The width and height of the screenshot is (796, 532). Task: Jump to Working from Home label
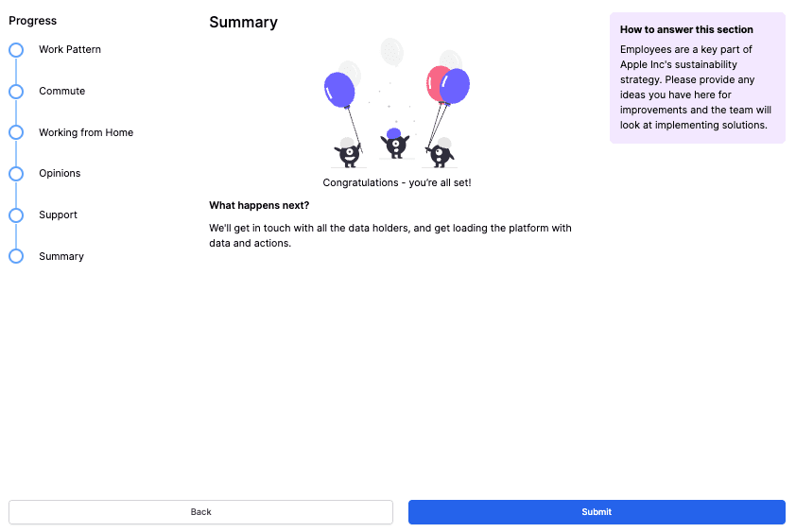[x=86, y=132]
